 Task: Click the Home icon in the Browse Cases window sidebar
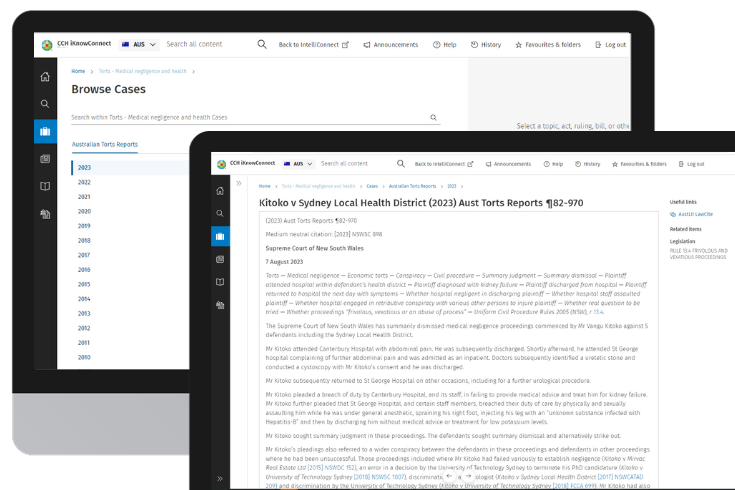(45, 77)
